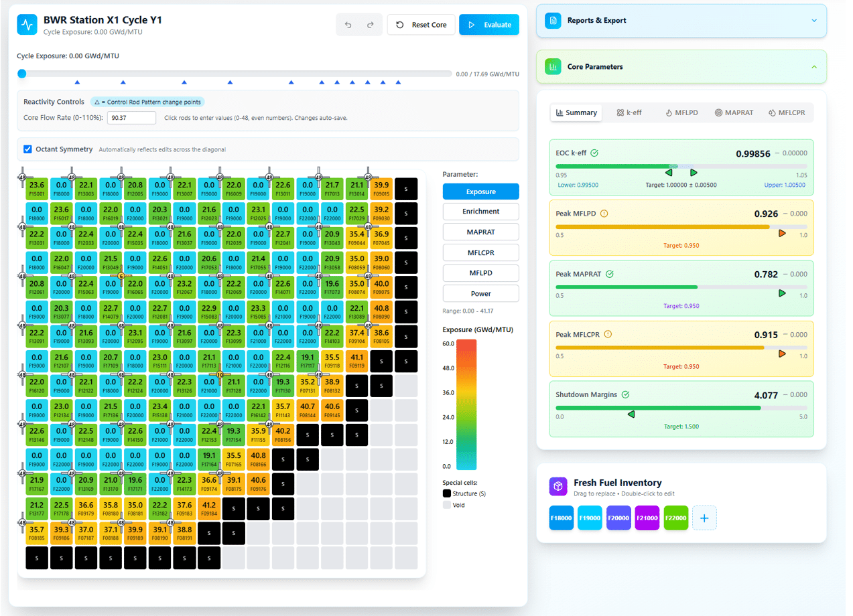Click the Reset Core button
The image size is (853, 616).
(421, 25)
